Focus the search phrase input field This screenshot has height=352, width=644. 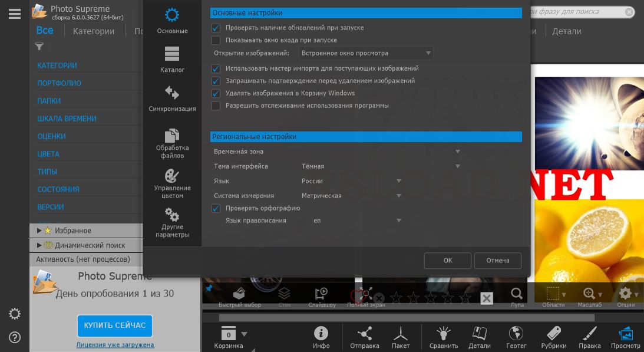(x=577, y=12)
